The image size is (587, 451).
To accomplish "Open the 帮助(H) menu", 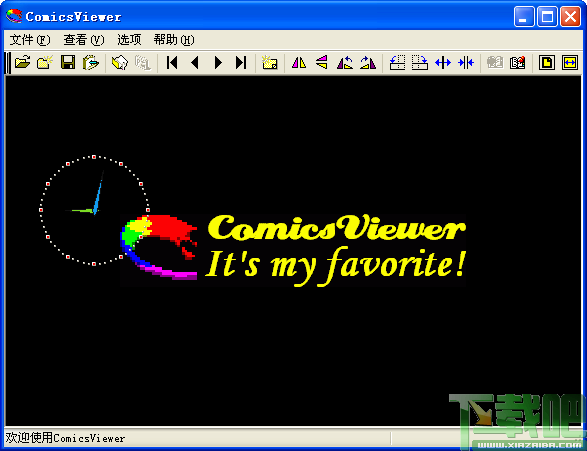I will (x=174, y=40).
